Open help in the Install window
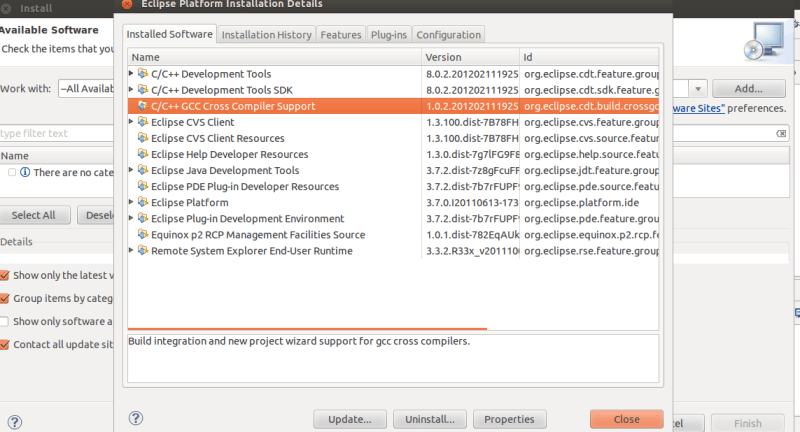The height and width of the screenshot is (432, 800). (15, 422)
